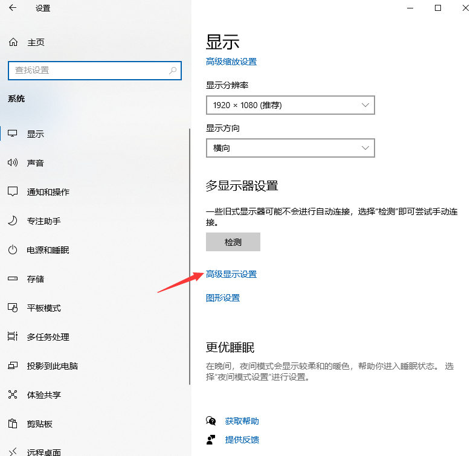The height and width of the screenshot is (456, 476).
Task: Click the Get help (获取帮助) chat icon
Action: coord(211,421)
